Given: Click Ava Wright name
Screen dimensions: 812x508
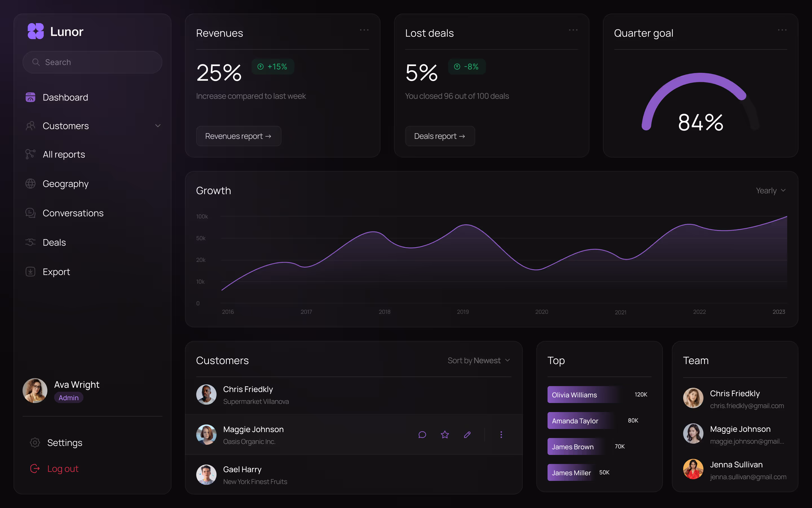Looking at the screenshot, I should 77,385.
